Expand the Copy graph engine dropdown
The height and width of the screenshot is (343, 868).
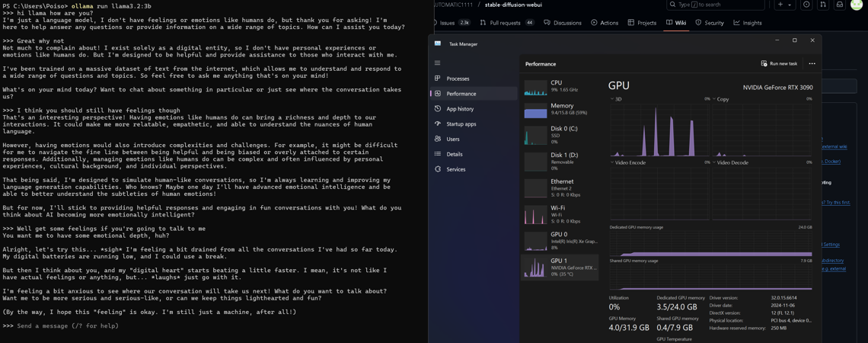[x=720, y=99]
